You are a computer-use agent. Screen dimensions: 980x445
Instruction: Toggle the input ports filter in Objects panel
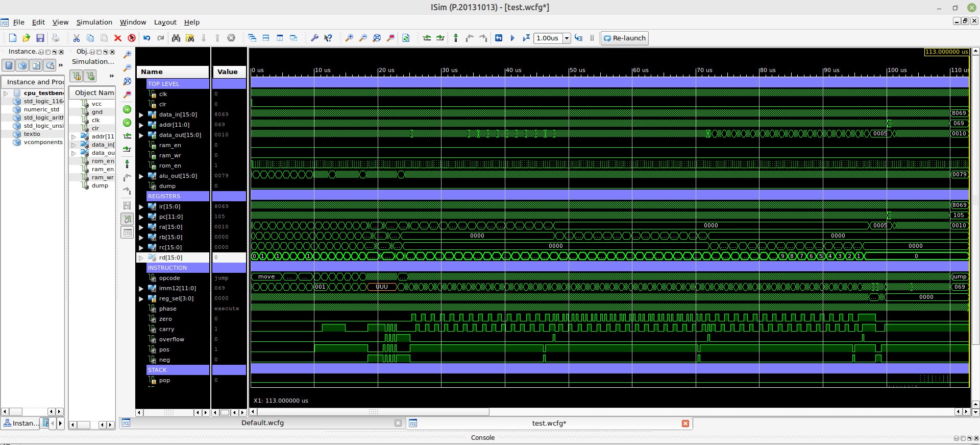click(x=77, y=76)
